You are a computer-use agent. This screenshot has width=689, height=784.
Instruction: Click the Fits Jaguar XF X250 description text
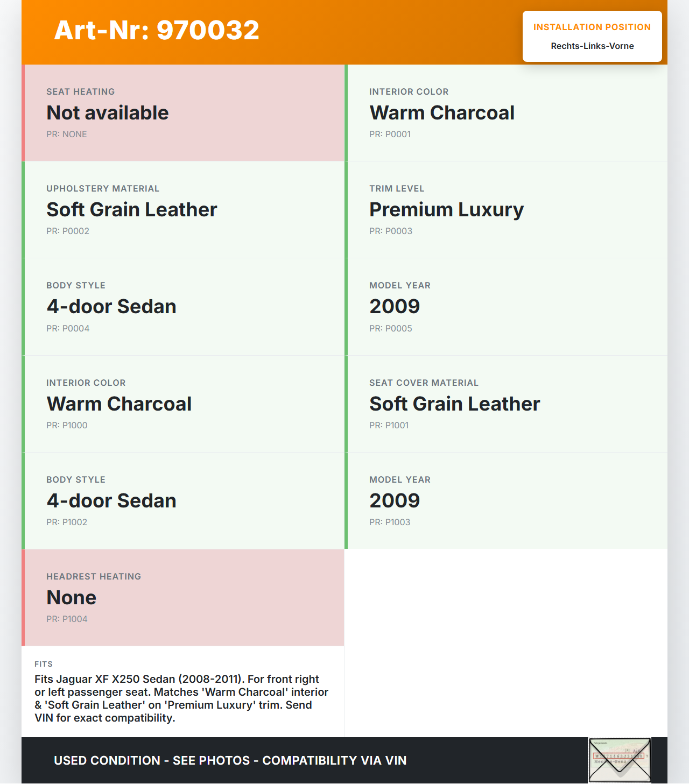tap(181, 698)
